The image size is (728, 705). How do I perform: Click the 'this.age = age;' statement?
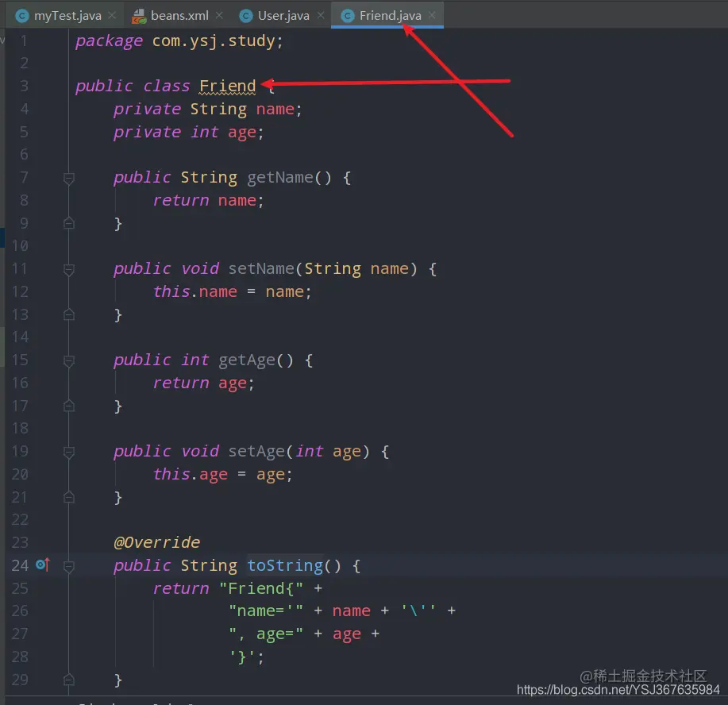coord(223,475)
